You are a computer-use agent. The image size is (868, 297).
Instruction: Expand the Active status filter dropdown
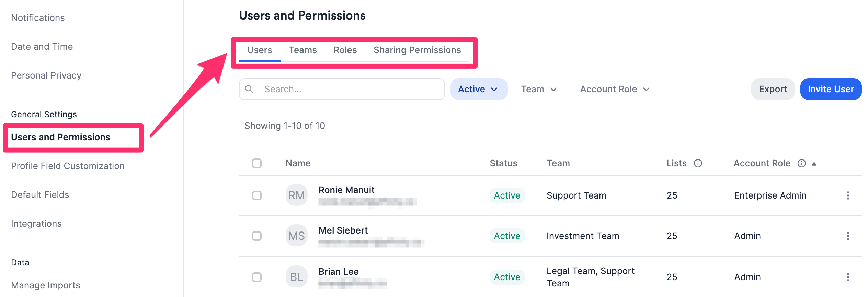tap(479, 89)
